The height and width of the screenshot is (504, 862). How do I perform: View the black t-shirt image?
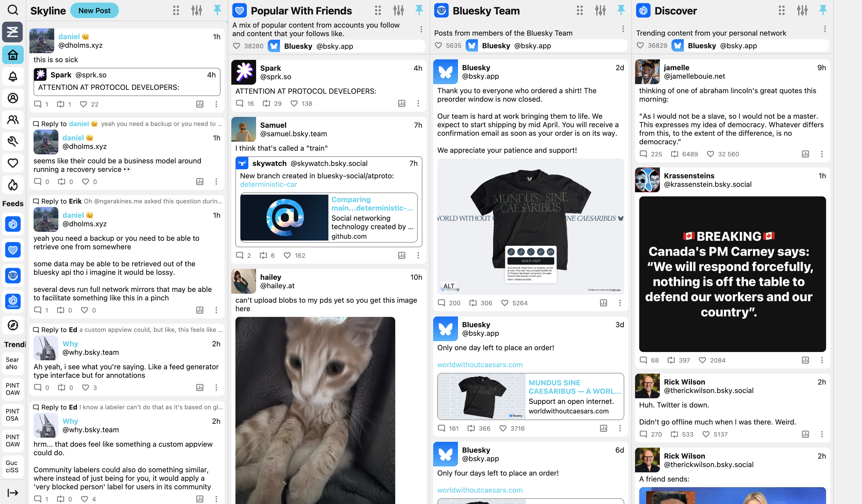[x=531, y=226]
